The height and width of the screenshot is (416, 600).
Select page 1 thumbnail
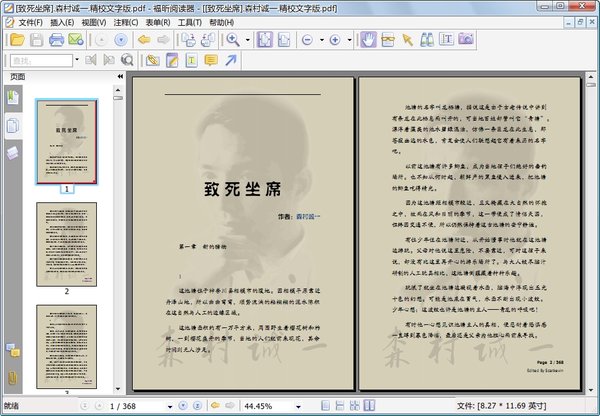point(67,142)
